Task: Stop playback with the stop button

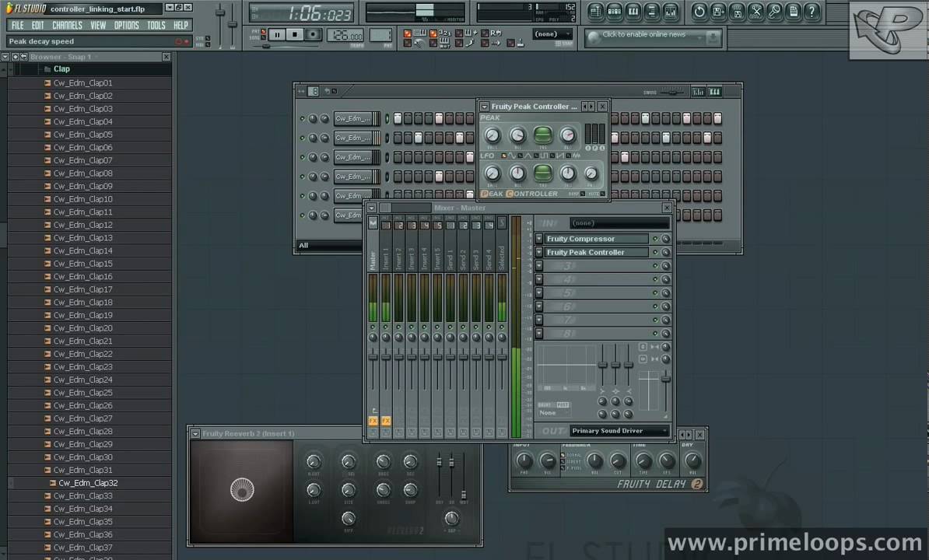Action: [x=294, y=35]
